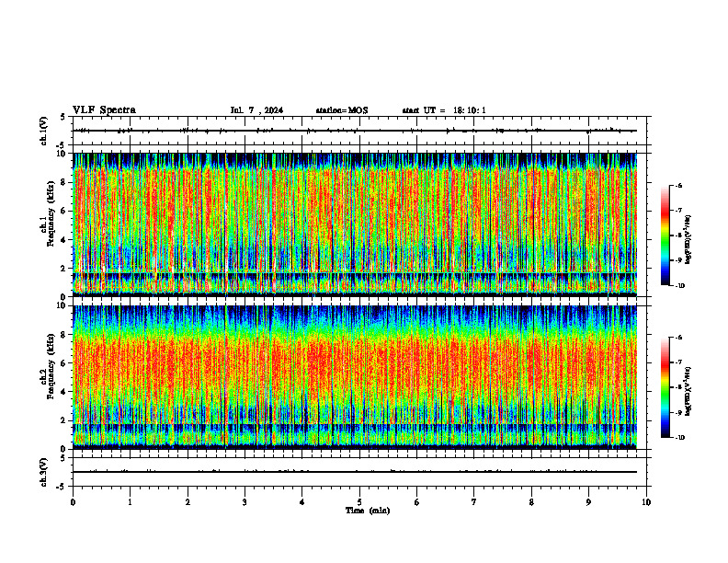728x563 pixels.
Task: Click the "-8" label on ch.1 color bar
Action: point(678,236)
